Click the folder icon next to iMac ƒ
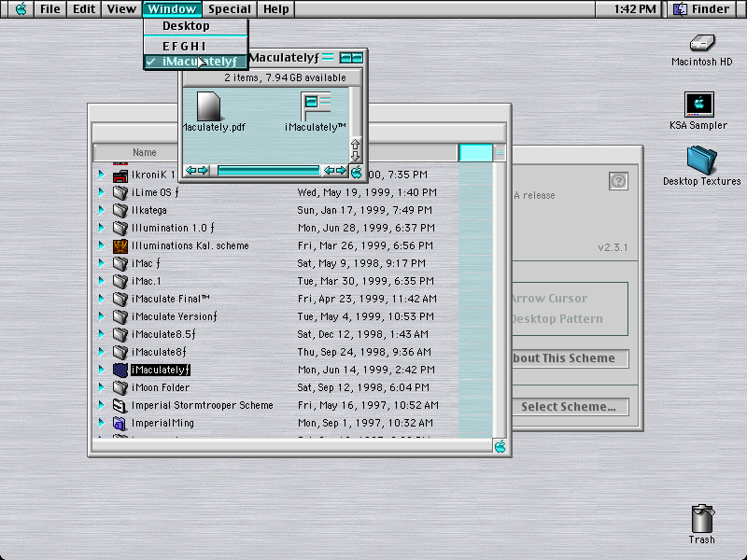Image resolution: width=747 pixels, height=560 pixels. tap(120, 263)
